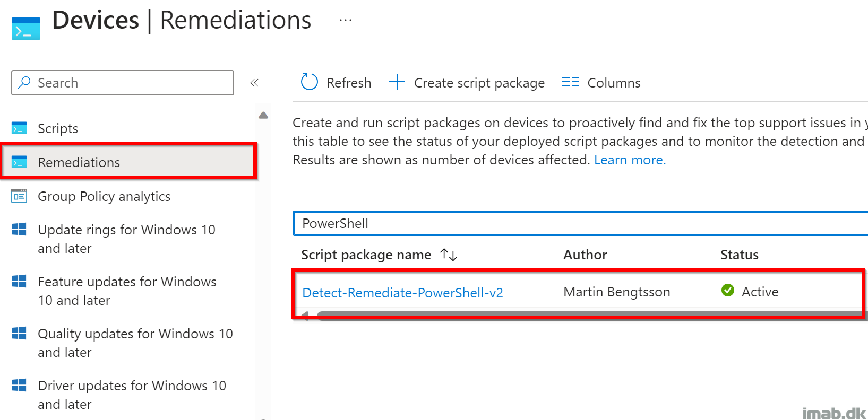Click the Status column header
Screen dimensions: 868x420
(x=739, y=255)
